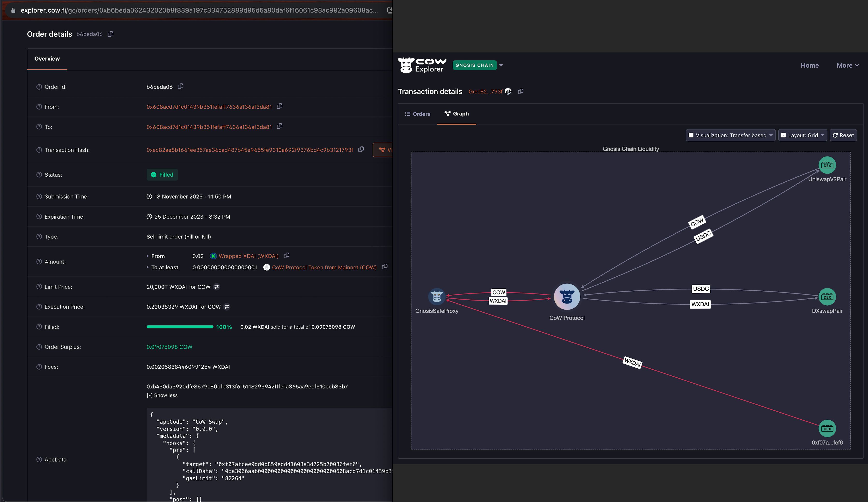Viewport: 868px width, 502px height.
Task: Select the CoW Protocol graph node
Action: (567, 297)
